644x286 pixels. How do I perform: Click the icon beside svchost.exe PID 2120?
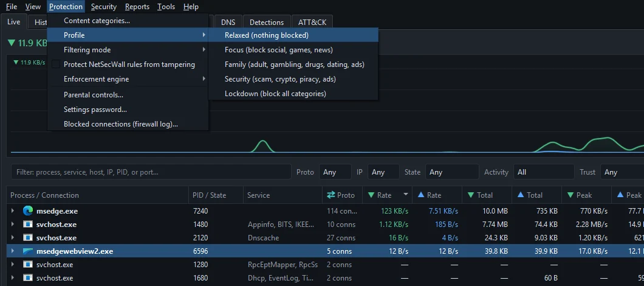[x=27, y=238]
